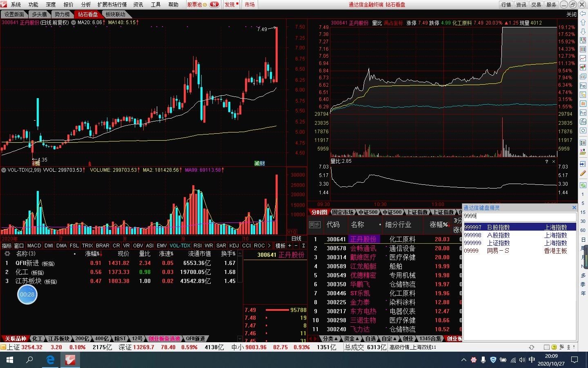Click the plus button next to 模板
Image resolution: width=588 pixels, height=368 pixels.
[x=290, y=246]
